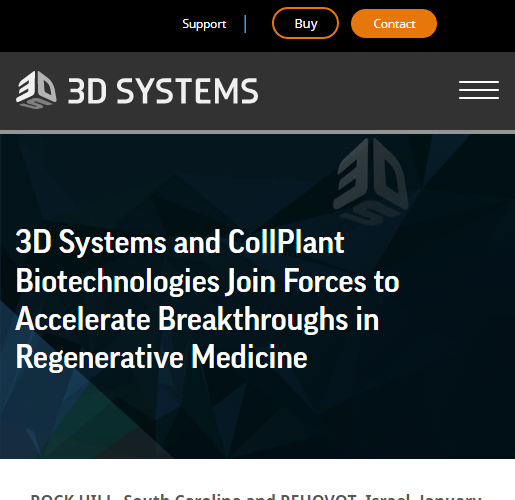515x500 pixels.
Task: Click the orange Contact button
Action: point(394,24)
